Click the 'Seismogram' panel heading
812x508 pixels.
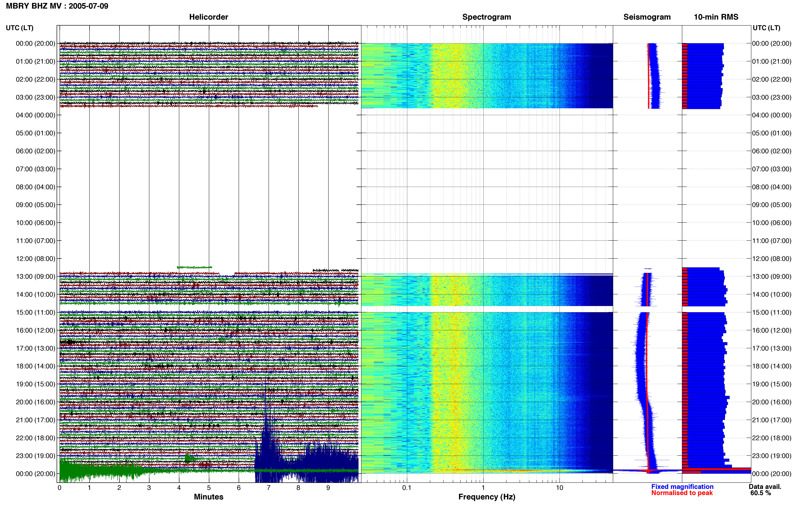[x=647, y=17]
